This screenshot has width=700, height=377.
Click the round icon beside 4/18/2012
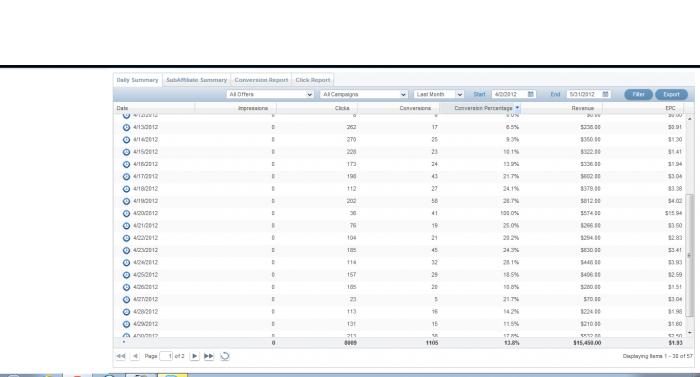tap(126, 189)
